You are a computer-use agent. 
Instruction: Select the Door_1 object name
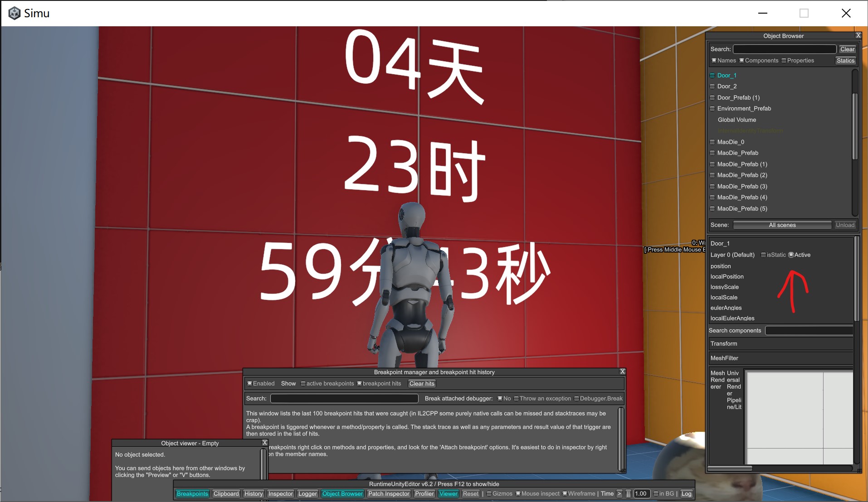point(727,75)
